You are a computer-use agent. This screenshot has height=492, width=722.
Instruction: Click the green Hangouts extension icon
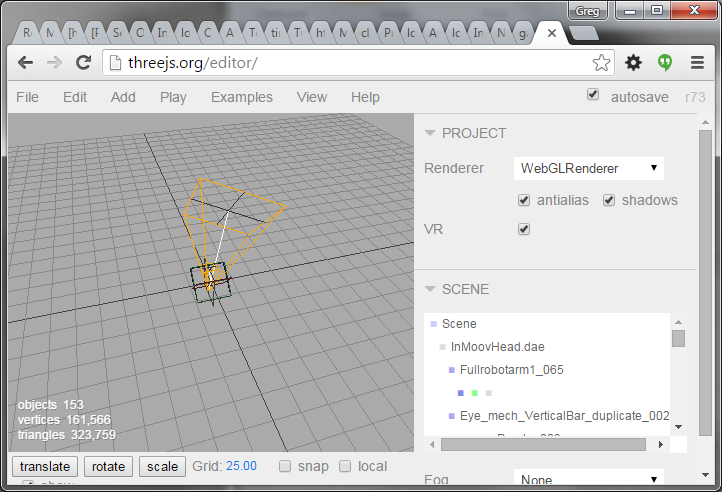[x=665, y=63]
